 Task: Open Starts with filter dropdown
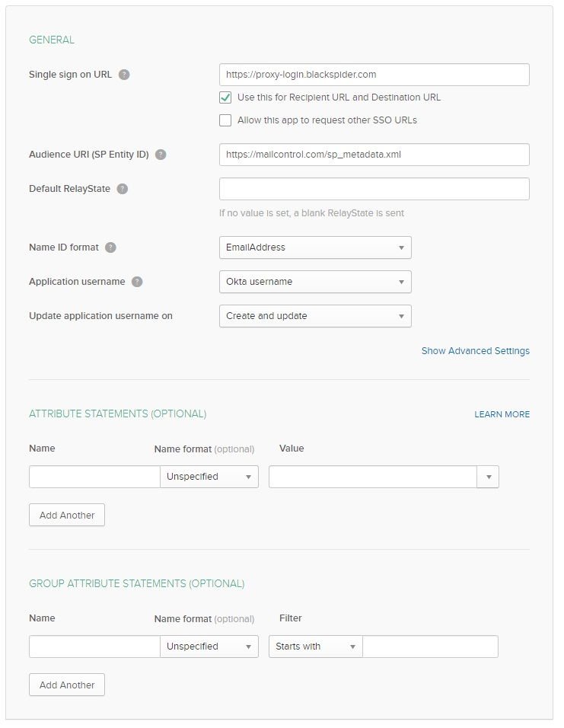coord(315,647)
